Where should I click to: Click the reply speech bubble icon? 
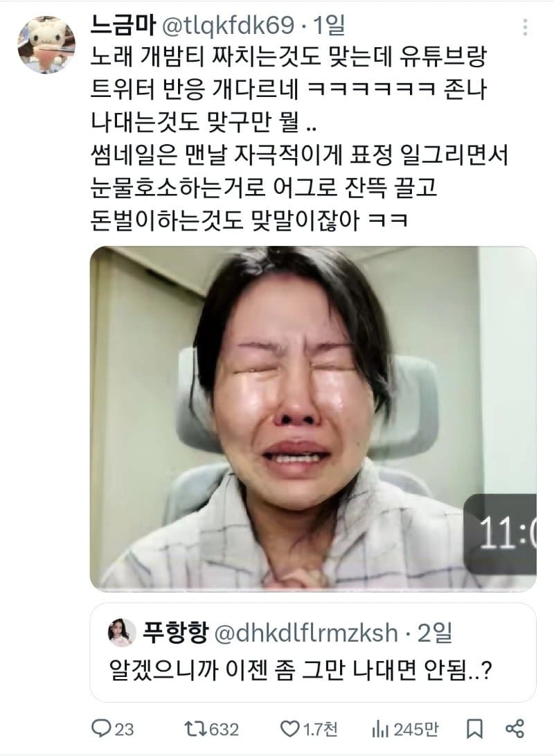point(100,728)
